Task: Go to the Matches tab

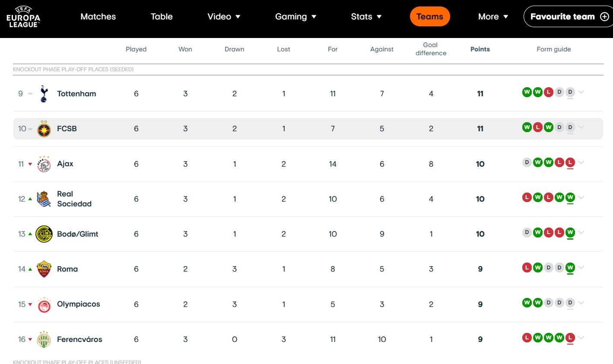Action: pos(98,17)
